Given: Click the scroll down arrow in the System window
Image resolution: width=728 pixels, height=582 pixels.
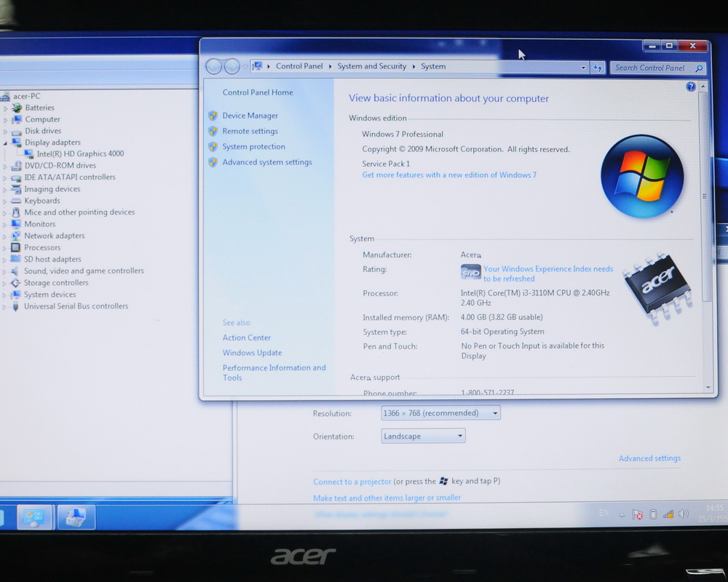Looking at the screenshot, I should pos(708,388).
